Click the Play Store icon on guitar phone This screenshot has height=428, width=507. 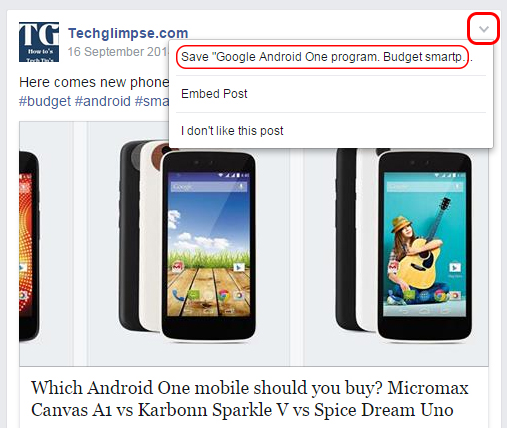[x=455, y=267]
